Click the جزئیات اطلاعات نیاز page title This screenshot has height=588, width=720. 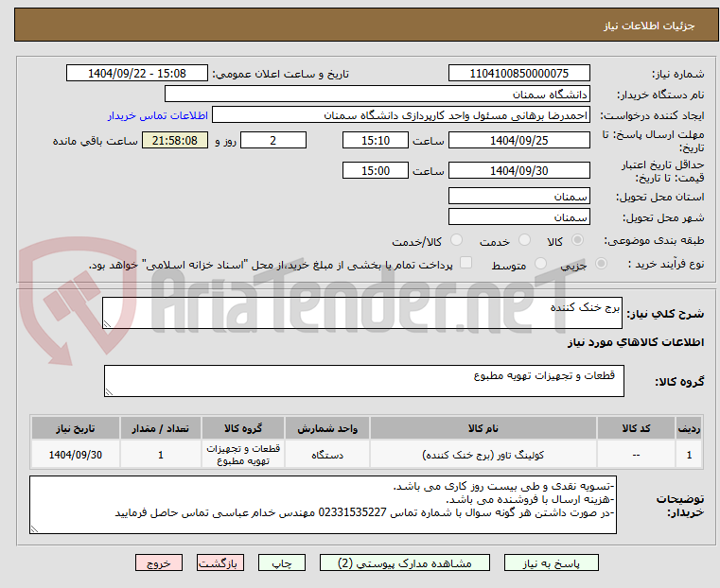648,26
